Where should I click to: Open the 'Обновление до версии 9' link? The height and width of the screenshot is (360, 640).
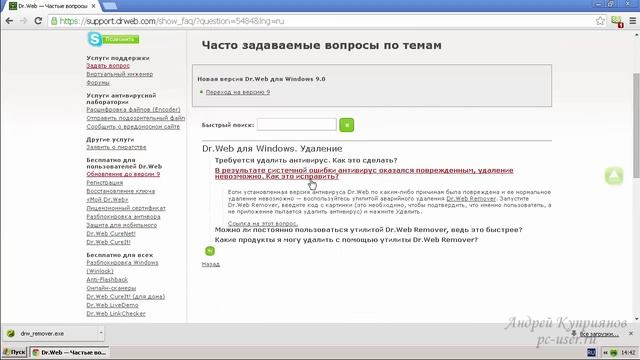123,174
